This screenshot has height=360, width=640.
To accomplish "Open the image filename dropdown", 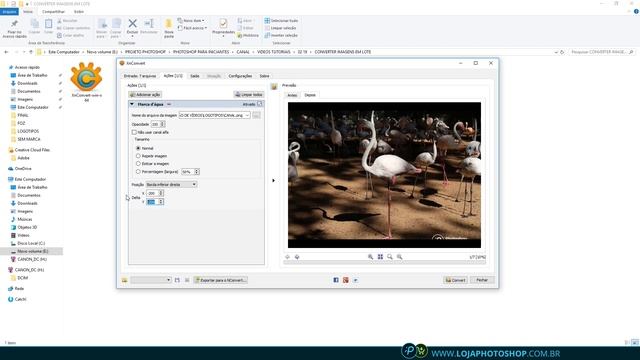I will [x=247, y=116].
